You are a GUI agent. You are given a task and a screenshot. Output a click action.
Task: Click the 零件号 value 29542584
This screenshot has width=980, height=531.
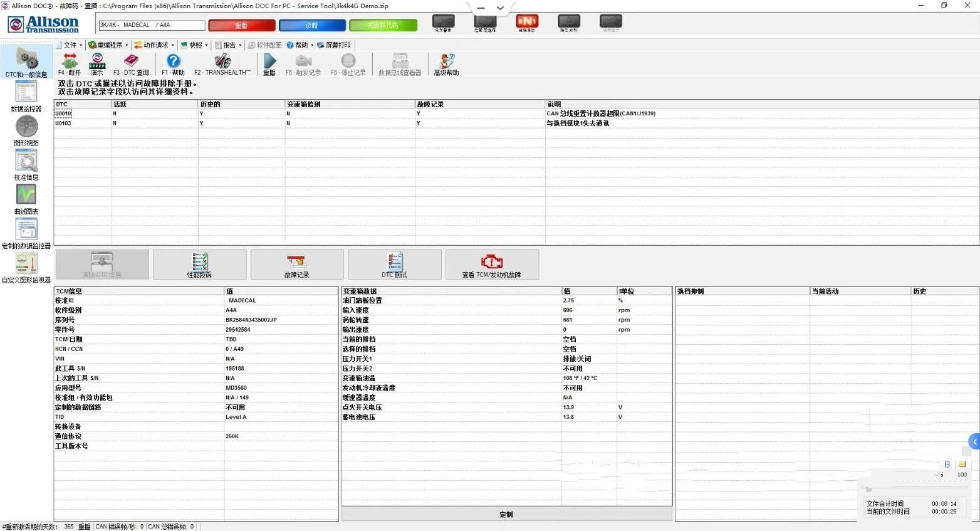[238, 329]
